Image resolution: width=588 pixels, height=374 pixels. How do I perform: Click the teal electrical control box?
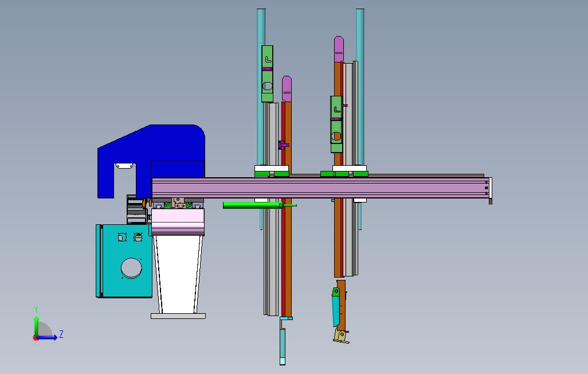pyautogui.click(x=124, y=261)
